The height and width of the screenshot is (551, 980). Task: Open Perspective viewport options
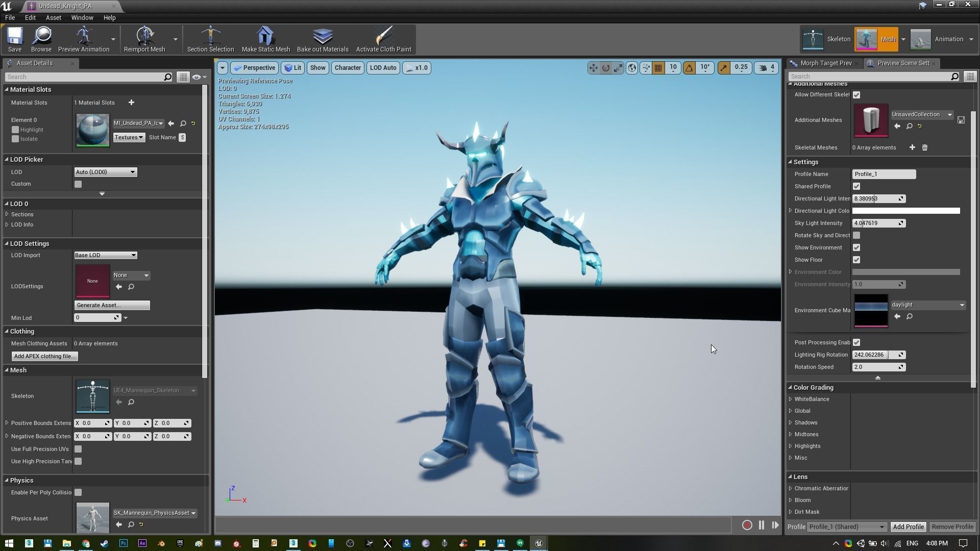tap(254, 68)
